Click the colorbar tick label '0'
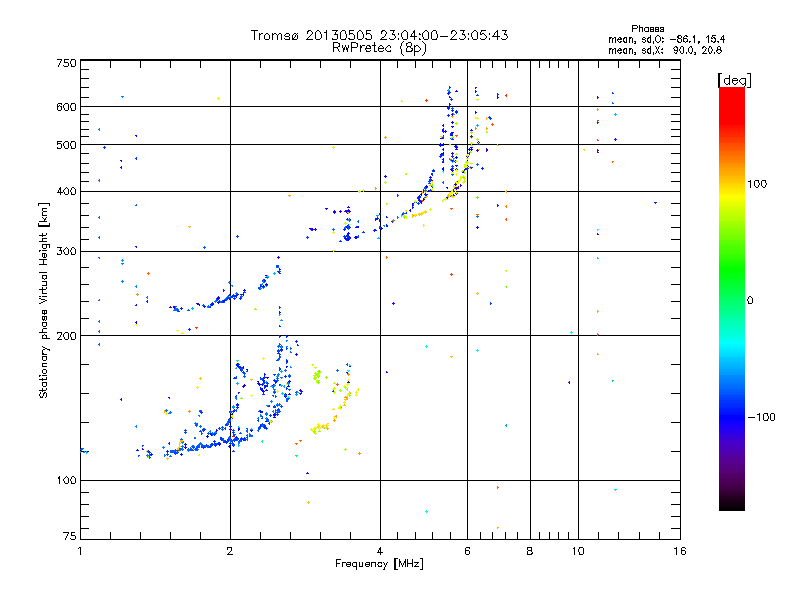Image resolution: width=800 pixels, height=600 pixels. point(750,301)
